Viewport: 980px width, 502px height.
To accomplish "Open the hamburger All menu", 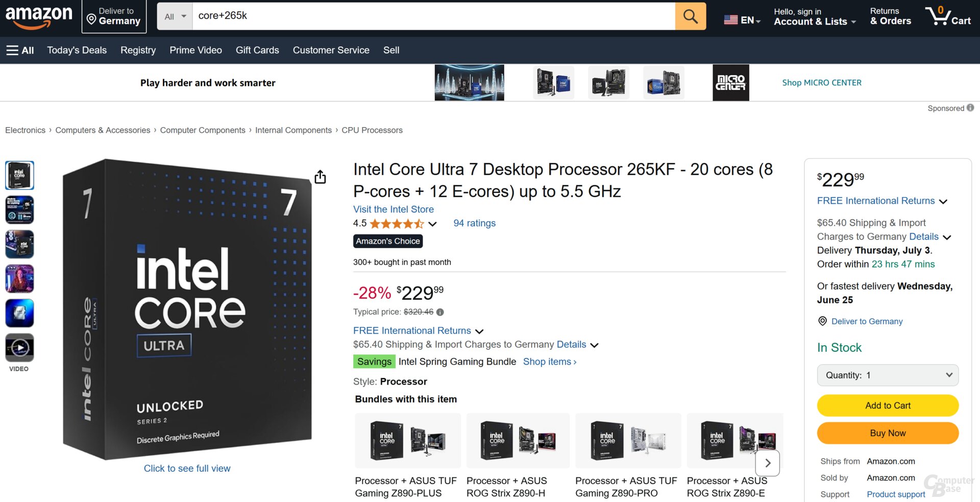I will 20,50.
